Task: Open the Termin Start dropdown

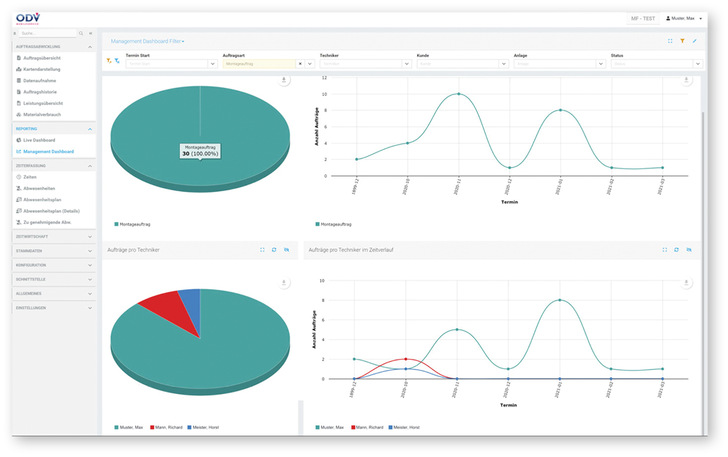Action: [x=212, y=64]
